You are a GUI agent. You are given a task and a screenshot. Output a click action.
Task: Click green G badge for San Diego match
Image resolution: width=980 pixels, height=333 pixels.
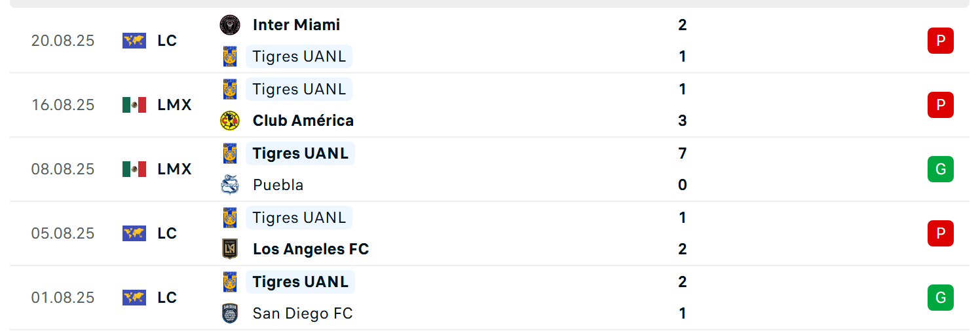(x=940, y=298)
